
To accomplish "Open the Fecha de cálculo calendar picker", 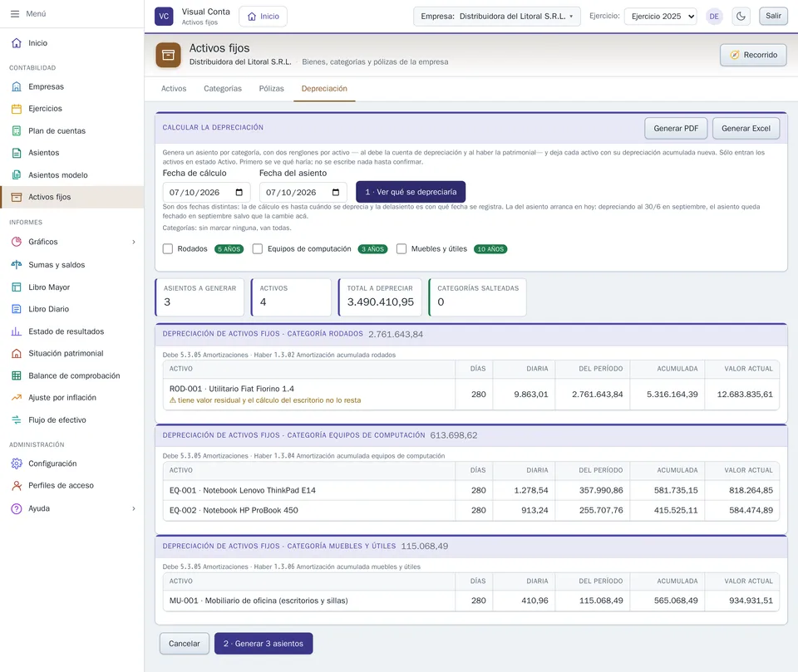I will (239, 192).
